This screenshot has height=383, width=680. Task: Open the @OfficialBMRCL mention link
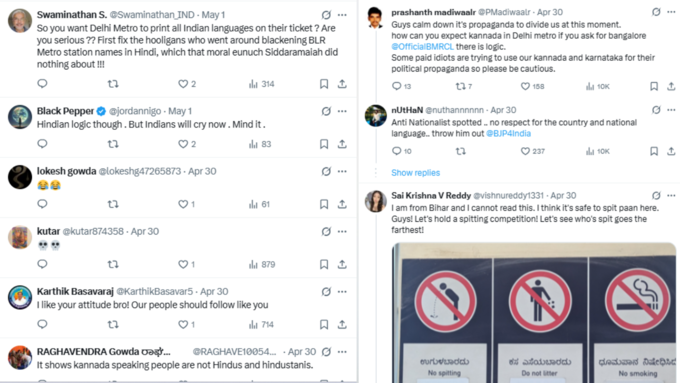(422, 47)
